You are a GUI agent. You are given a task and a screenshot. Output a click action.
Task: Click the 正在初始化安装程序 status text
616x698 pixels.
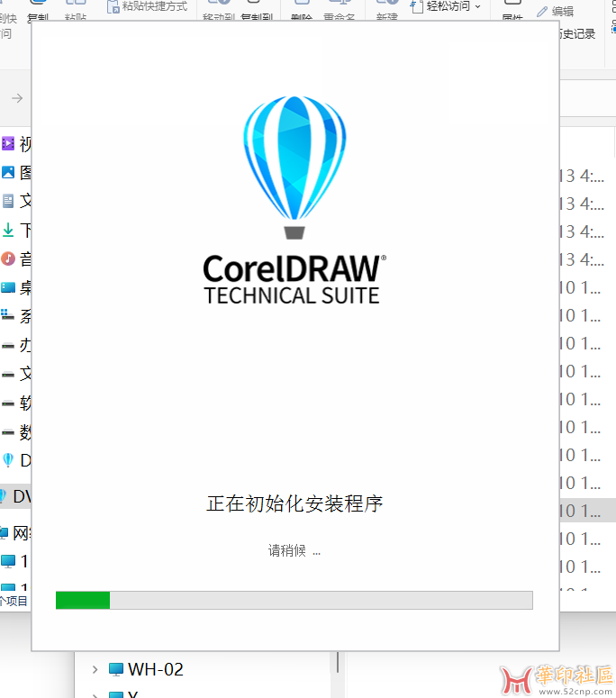(x=294, y=503)
